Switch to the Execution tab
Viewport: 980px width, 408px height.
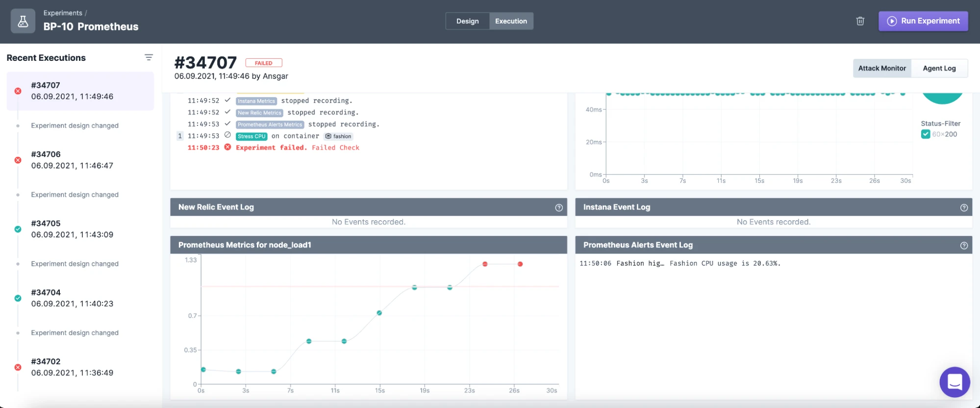tap(511, 21)
